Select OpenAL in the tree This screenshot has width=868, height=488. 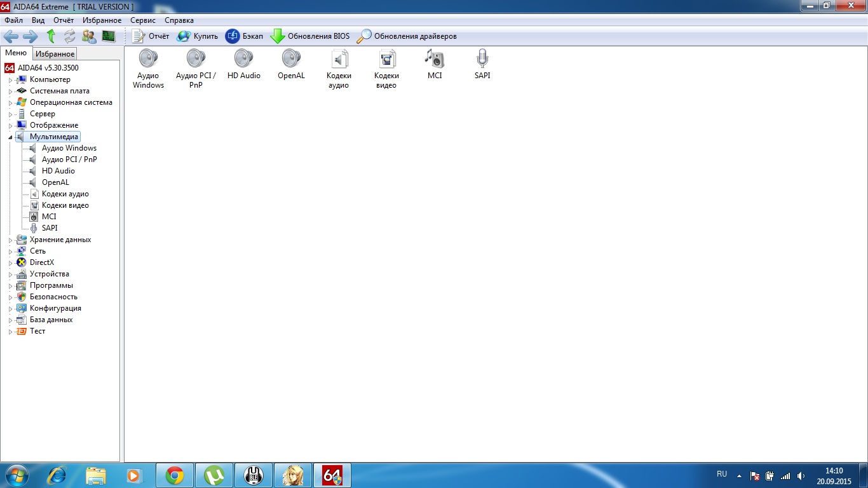coord(55,182)
